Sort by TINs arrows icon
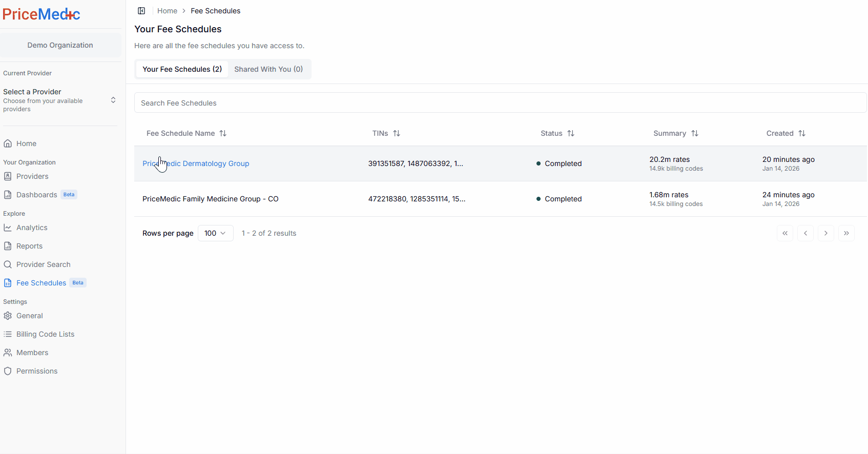The width and height of the screenshot is (868, 454). pyautogui.click(x=397, y=133)
